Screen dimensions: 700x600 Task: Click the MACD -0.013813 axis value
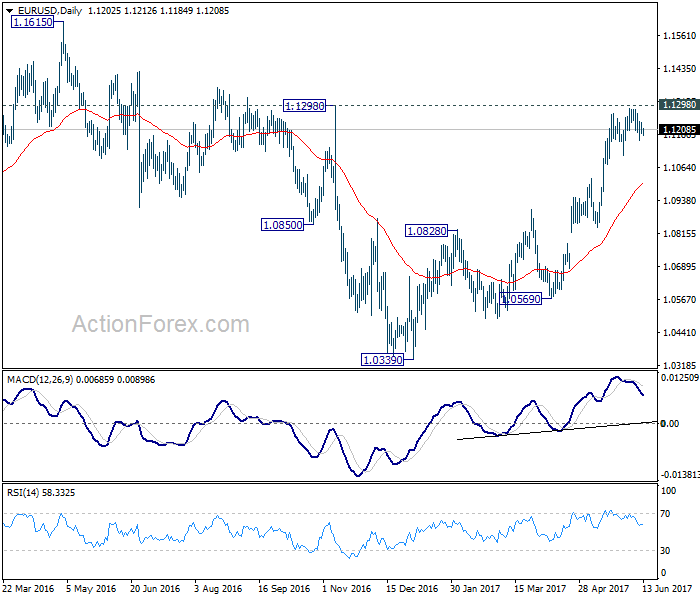click(680, 474)
